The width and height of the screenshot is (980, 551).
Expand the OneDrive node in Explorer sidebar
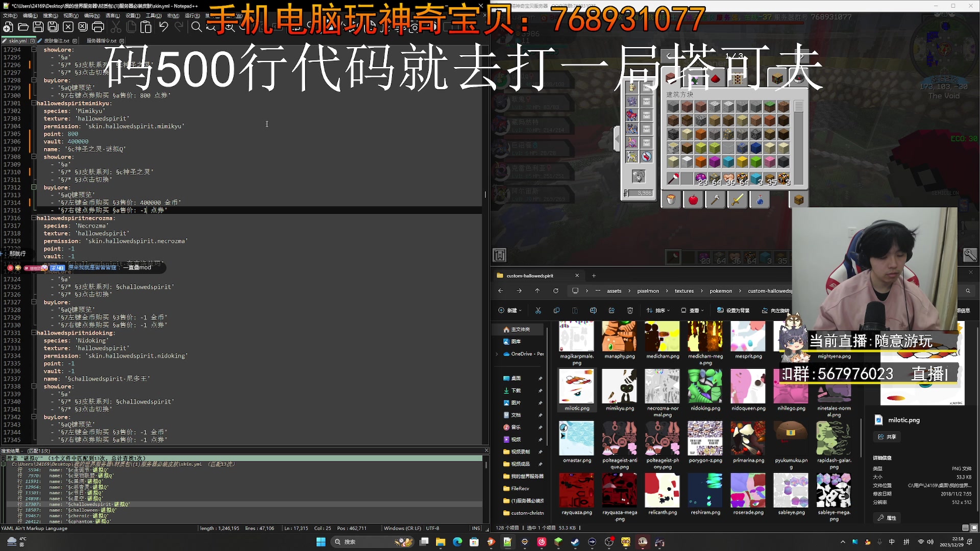[497, 354]
